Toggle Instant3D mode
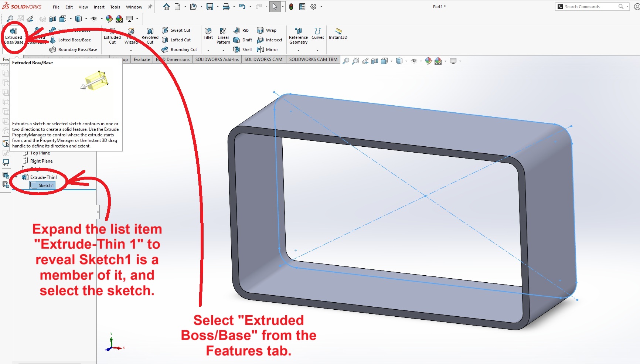This screenshot has height=364, width=640. (x=338, y=33)
